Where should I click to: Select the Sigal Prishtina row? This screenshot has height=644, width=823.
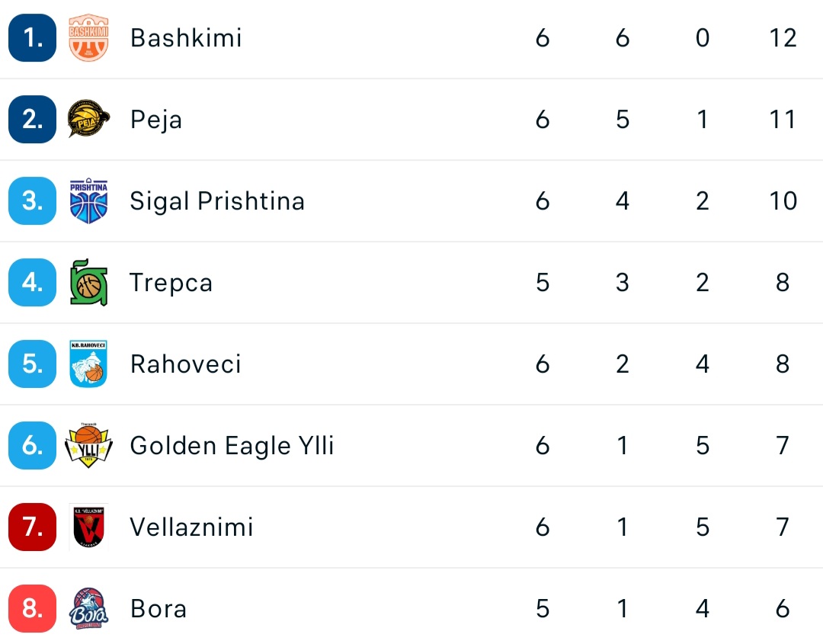(x=217, y=200)
